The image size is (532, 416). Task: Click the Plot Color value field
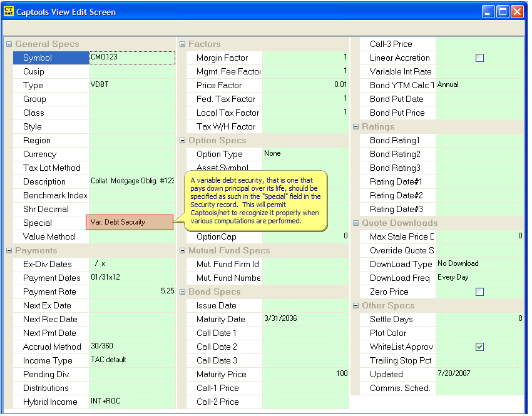click(x=479, y=333)
